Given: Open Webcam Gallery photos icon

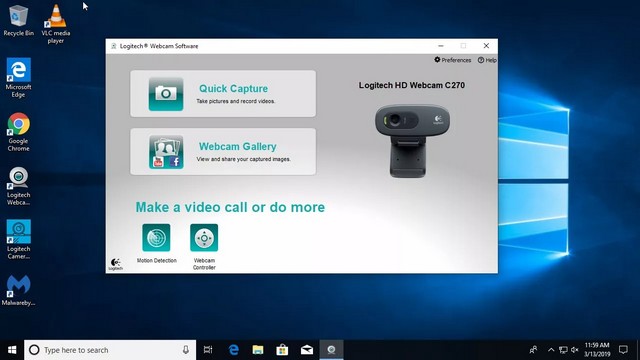Looking at the screenshot, I should tap(166, 152).
